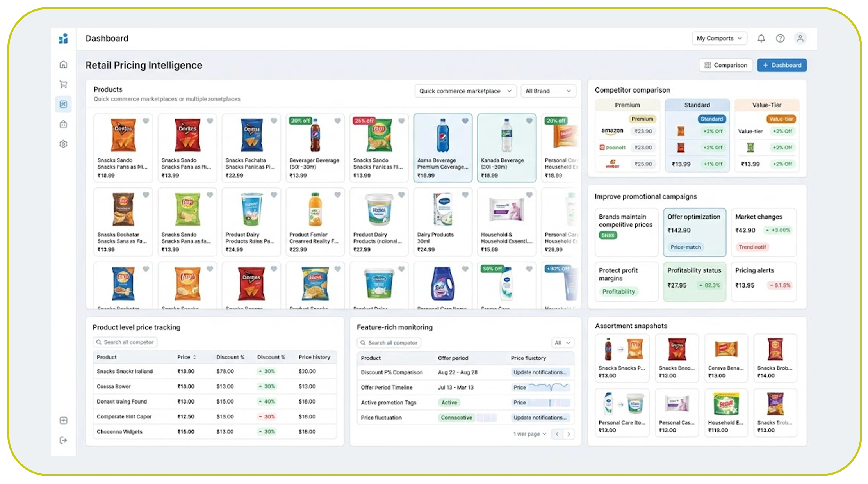
Task: Click search field in Product level price tracking
Action: point(125,342)
